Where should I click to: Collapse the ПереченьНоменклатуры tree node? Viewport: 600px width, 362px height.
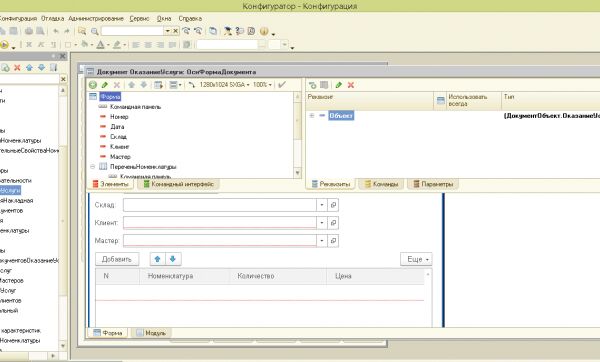click(93, 166)
